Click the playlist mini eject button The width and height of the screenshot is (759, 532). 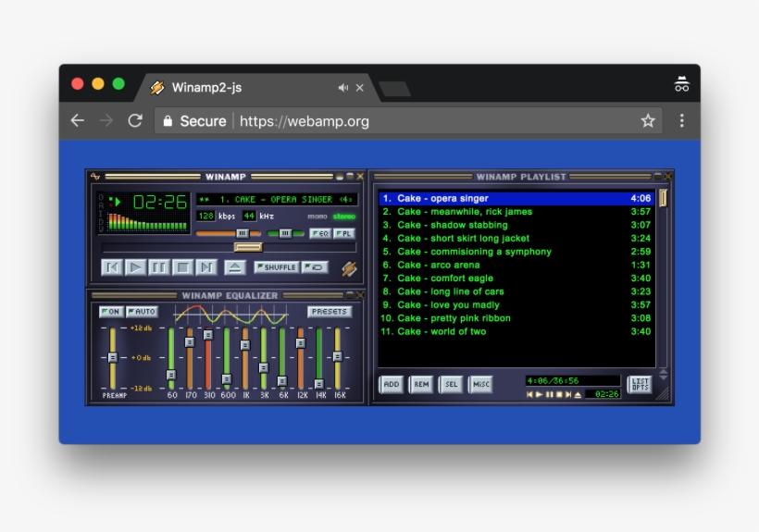(578, 395)
